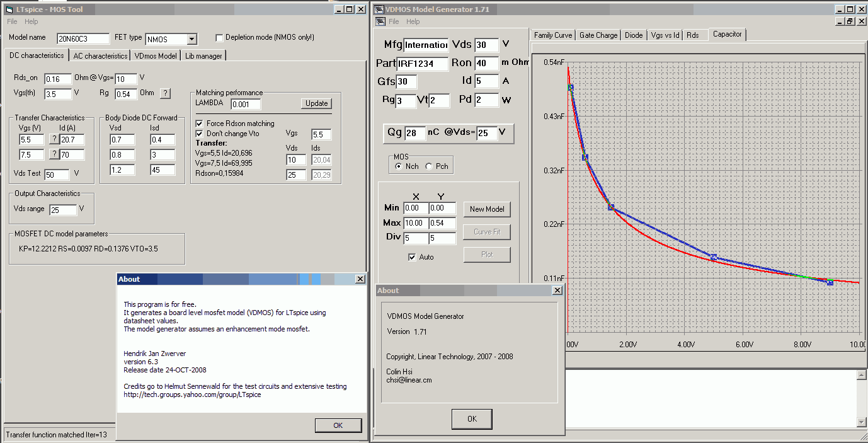This screenshot has height=443, width=868.
Task: Click the VDMOS Model Generator title bar icon
Action: coord(380,9)
